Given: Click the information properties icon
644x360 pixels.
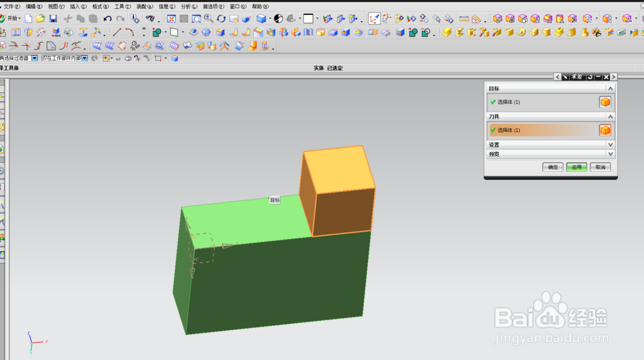Looking at the screenshot, I should (135, 19).
